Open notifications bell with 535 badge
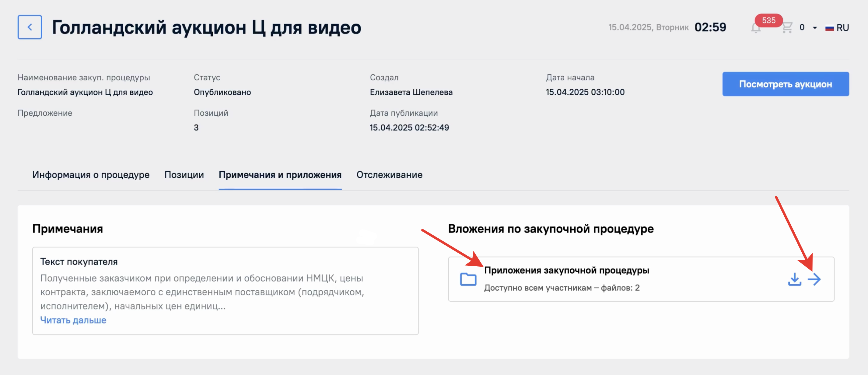Viewport: 868px width, 375px height. tap(756, 28)
